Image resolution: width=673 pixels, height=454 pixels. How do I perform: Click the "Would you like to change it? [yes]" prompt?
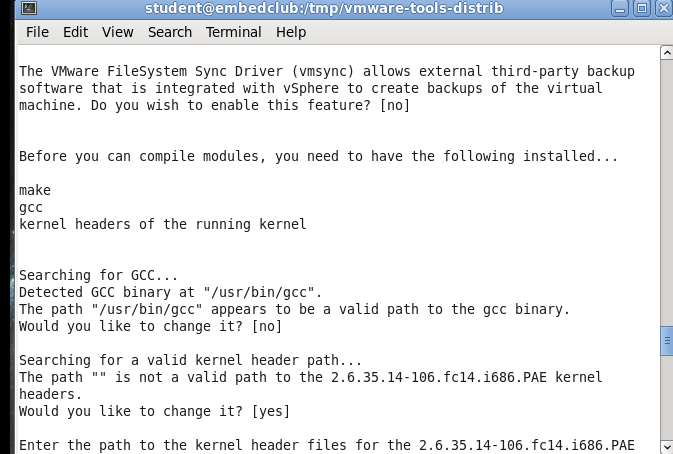coord(155,411)
